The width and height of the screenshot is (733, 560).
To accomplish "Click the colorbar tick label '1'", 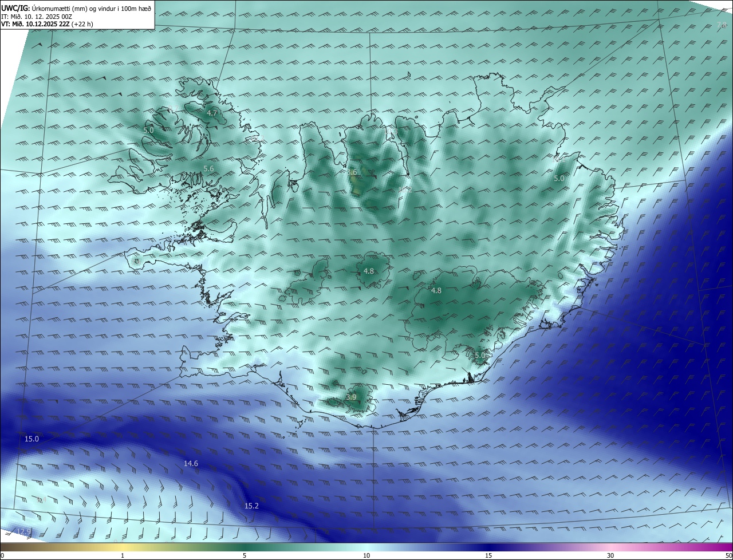I will pos(123,555).
